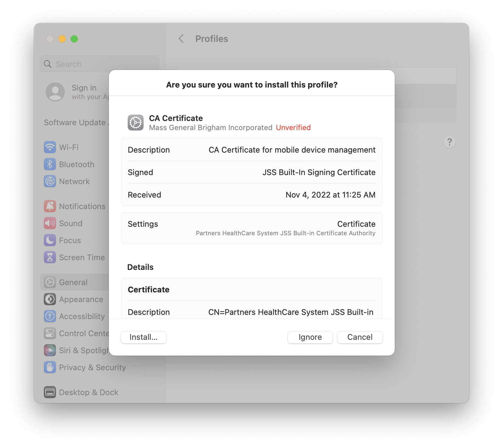Open Notifications bell icon
This screenshot has width=503, height=448.
[x=50, y=206]
